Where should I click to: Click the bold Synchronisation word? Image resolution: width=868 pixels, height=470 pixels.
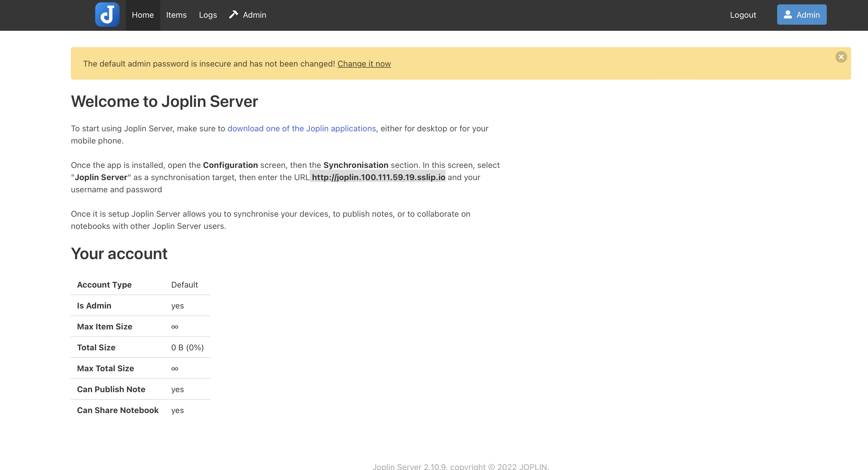(356, 165)
